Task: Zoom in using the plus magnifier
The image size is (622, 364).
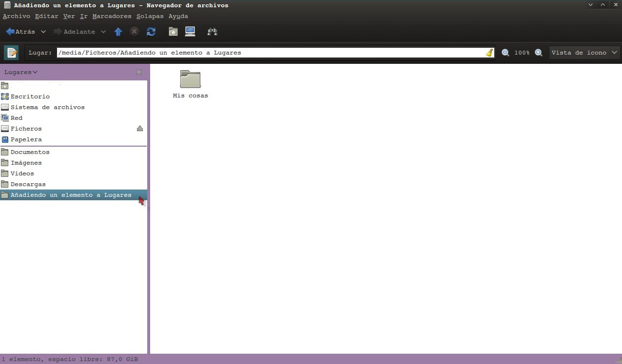Action: click(x=539, y=53)
